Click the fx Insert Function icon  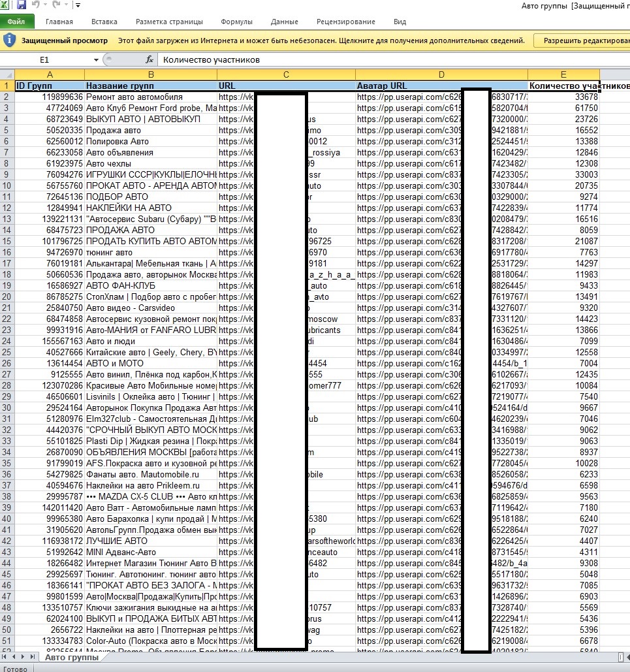click(x=149, y=59)
